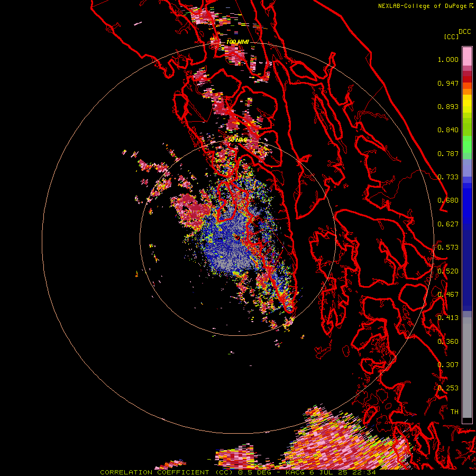Image resolution: width=476 pixels, height=476 pixels.
Task: Click the 0.5 DEG elevation text
Action: click(254, 472)
